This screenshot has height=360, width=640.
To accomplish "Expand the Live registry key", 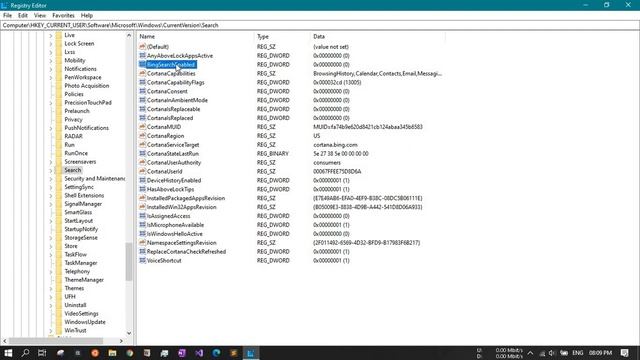I will (x=51, y=36).
